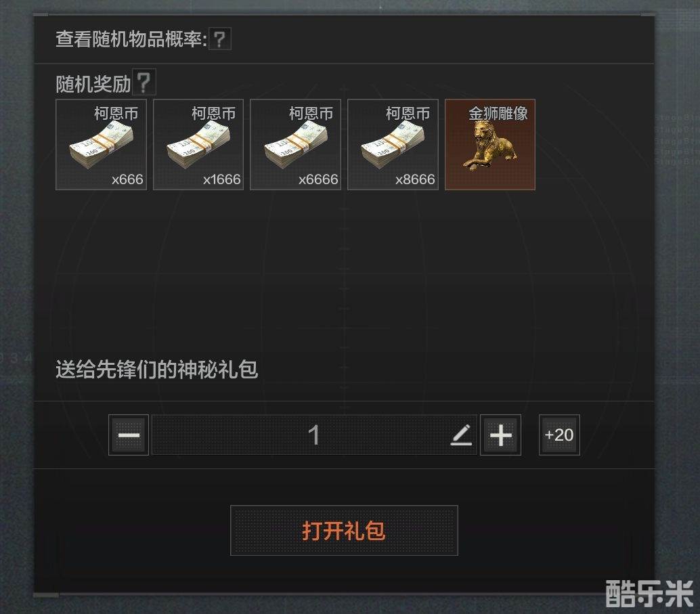
Task: Click the 送给先锋们的神秘礼包 description text
Action: pos(156,370)
